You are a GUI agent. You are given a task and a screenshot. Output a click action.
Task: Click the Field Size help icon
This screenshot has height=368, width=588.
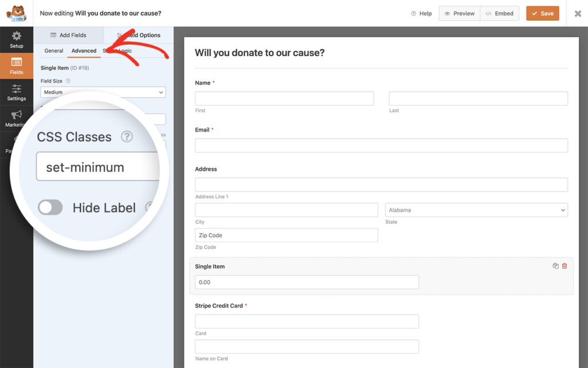pyautogui.click(x=69, y=81)
